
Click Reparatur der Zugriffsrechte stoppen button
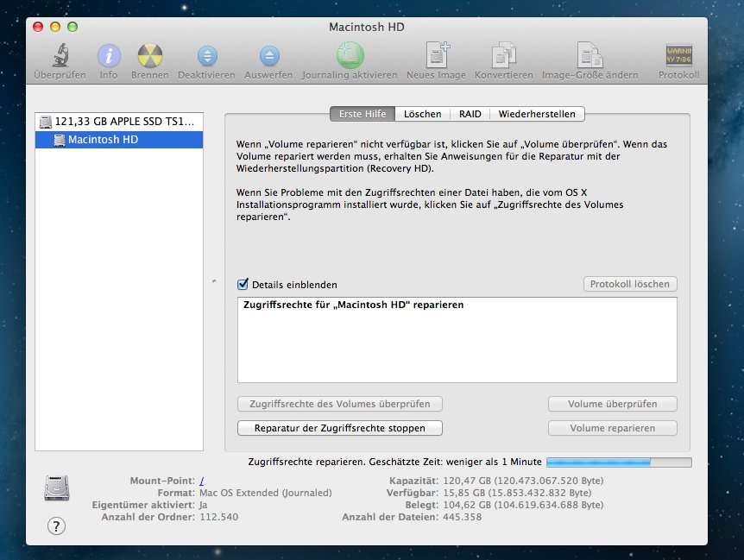tap(340, 428)
